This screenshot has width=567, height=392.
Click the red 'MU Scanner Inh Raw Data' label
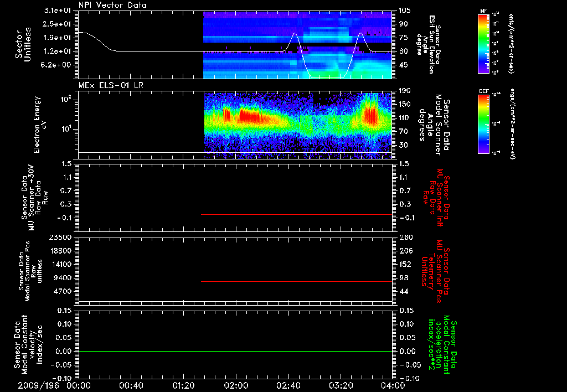coord(436,198)
